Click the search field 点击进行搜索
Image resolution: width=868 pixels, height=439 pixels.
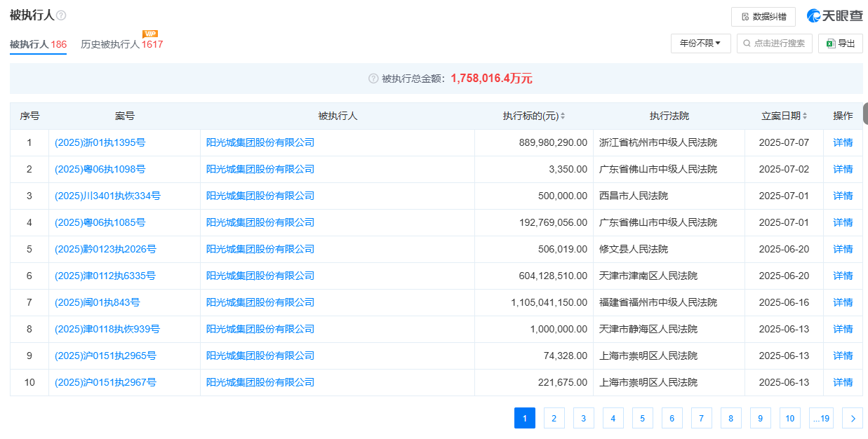point(774,43)
